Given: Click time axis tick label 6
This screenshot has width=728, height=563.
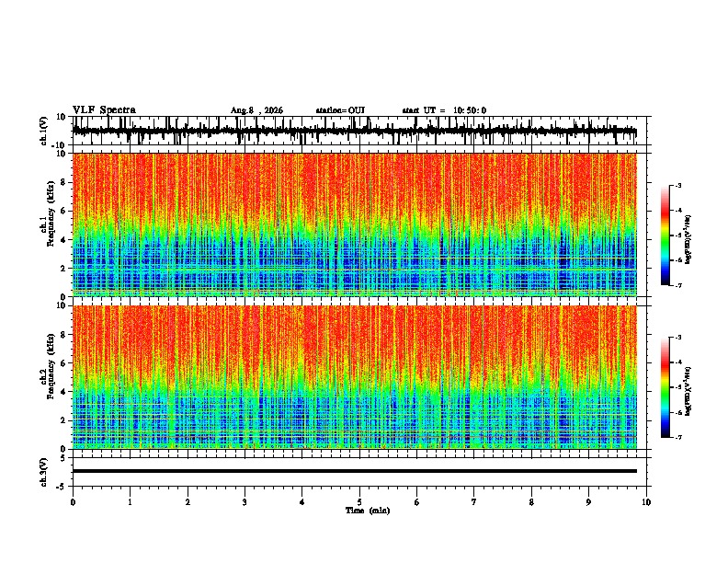Looking at the screenshot, I should (416, 502).
